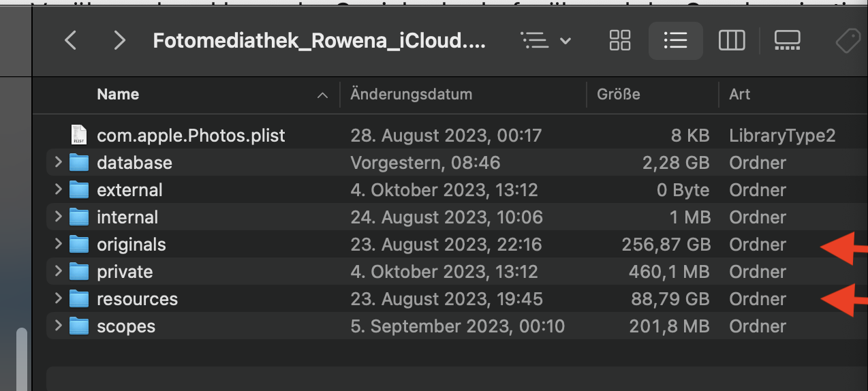Image resolution: width=868 pixels, height=391 pixels.
Task: Sort by the Größe column header
Action: point(619,95)
